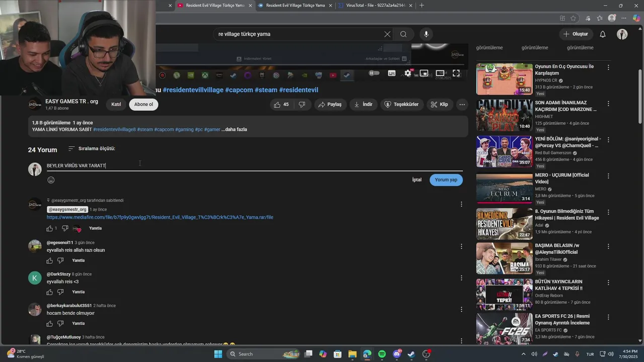Click #steam hashtag in description
Viewport: 644px width, 362px height.
click(145, 129)
